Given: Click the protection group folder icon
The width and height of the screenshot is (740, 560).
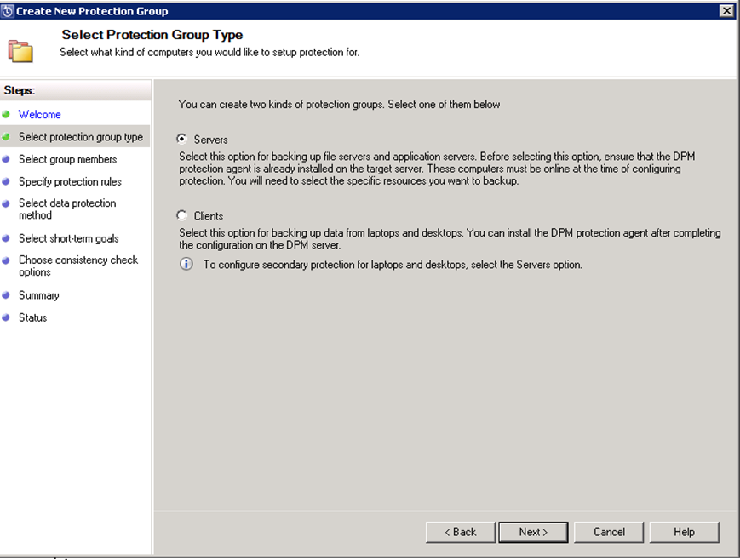Looking at the screenshot, I should coord(20,51).
